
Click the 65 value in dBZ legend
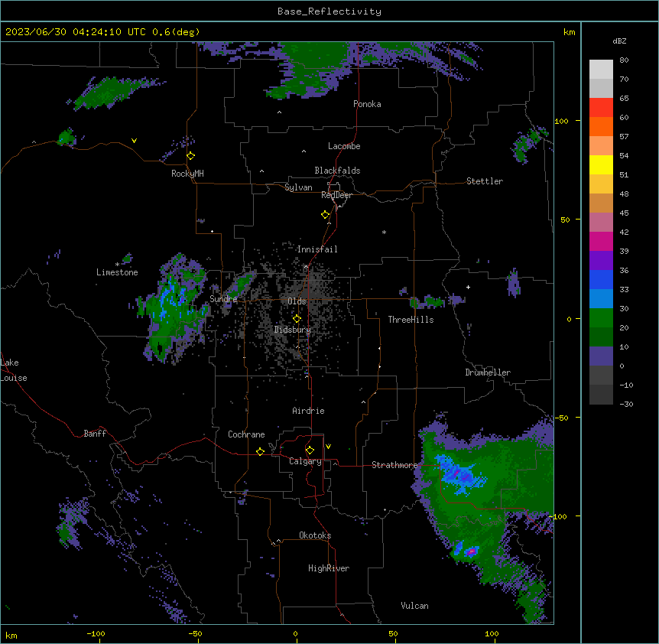point(624,99)
